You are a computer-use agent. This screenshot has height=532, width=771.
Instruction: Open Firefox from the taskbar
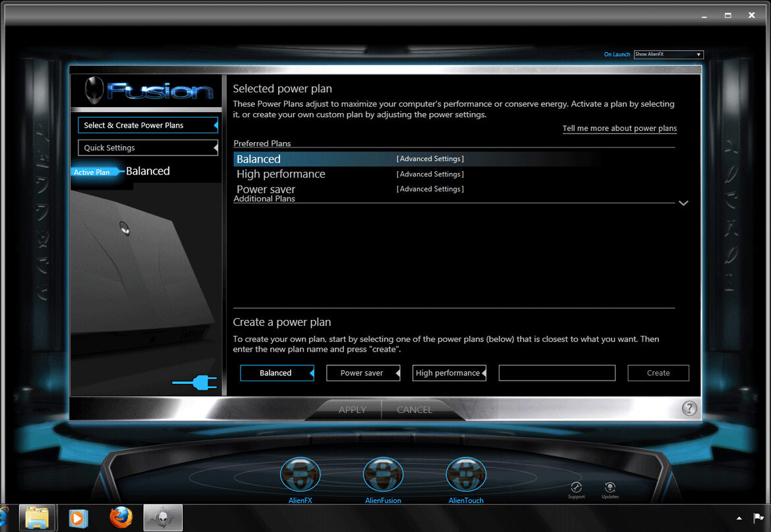click(x=121, y=518)
